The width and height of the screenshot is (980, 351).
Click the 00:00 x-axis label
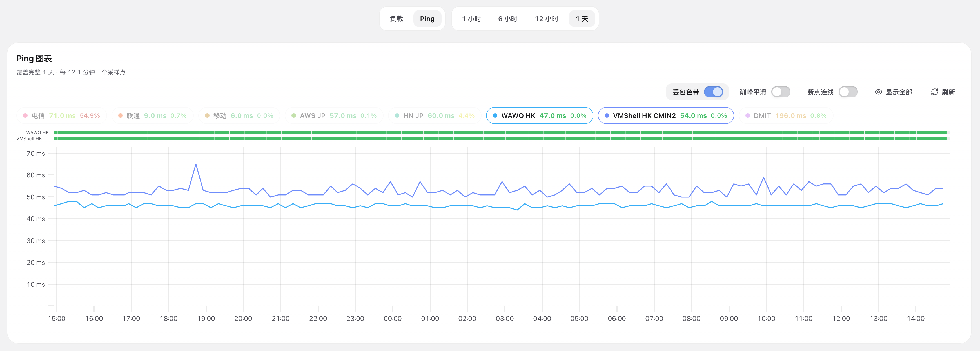pyautogui.click(x=393, y=319)
